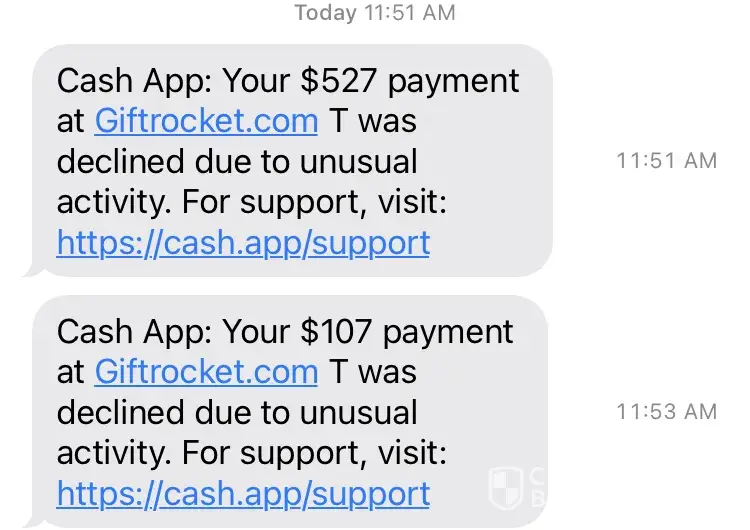Click the "Today 11:51 AM" conversation header
The height and width of the screenshot is (530, 750).
(375, 13)
